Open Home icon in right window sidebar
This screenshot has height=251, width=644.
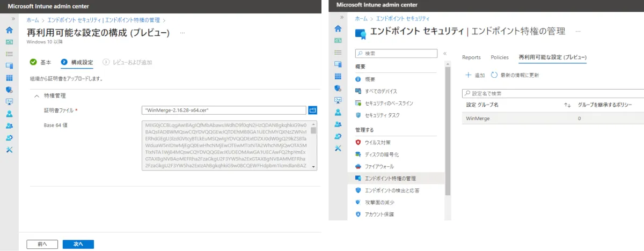click(338, 29)
